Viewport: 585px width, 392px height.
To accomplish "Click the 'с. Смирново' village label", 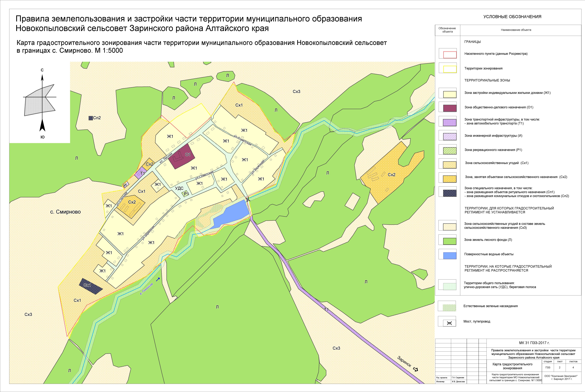I will pos(66,212).
